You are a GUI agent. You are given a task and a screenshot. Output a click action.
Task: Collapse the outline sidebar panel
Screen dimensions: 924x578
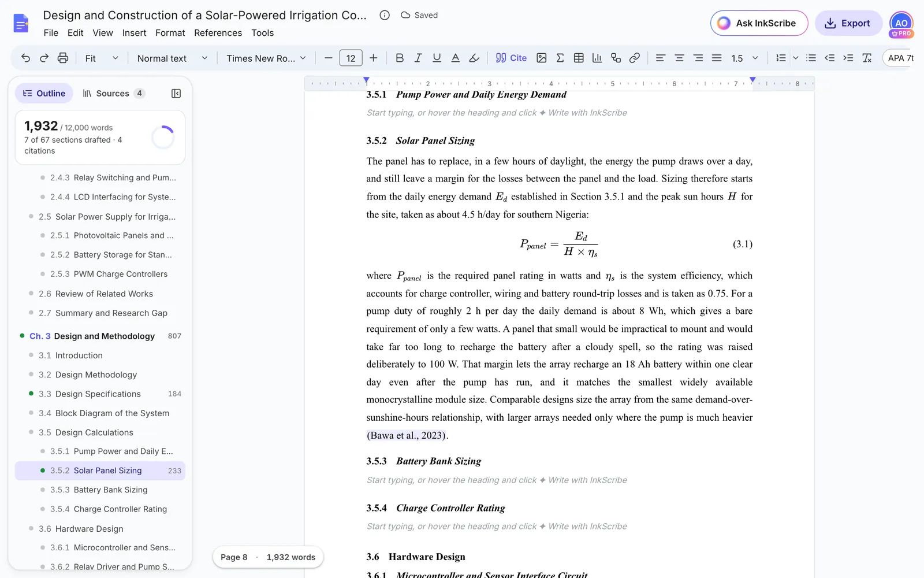[x=176, y=93]
